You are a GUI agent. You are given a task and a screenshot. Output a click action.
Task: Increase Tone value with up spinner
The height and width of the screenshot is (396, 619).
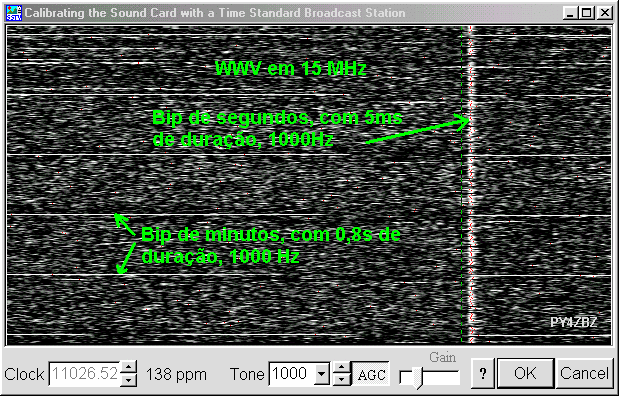pyautogui.click(x=342, y=367)
